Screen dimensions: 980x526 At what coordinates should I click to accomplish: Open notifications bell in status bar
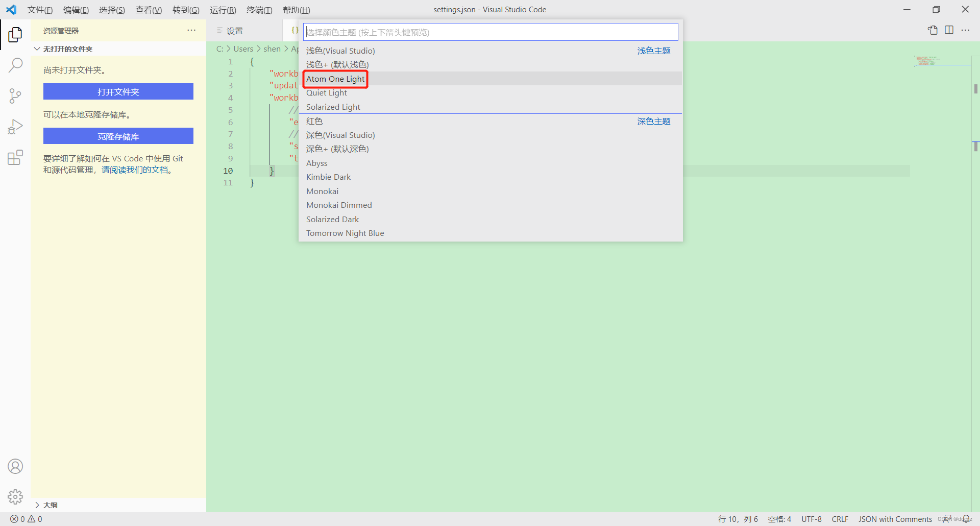(x=966, y=519)
